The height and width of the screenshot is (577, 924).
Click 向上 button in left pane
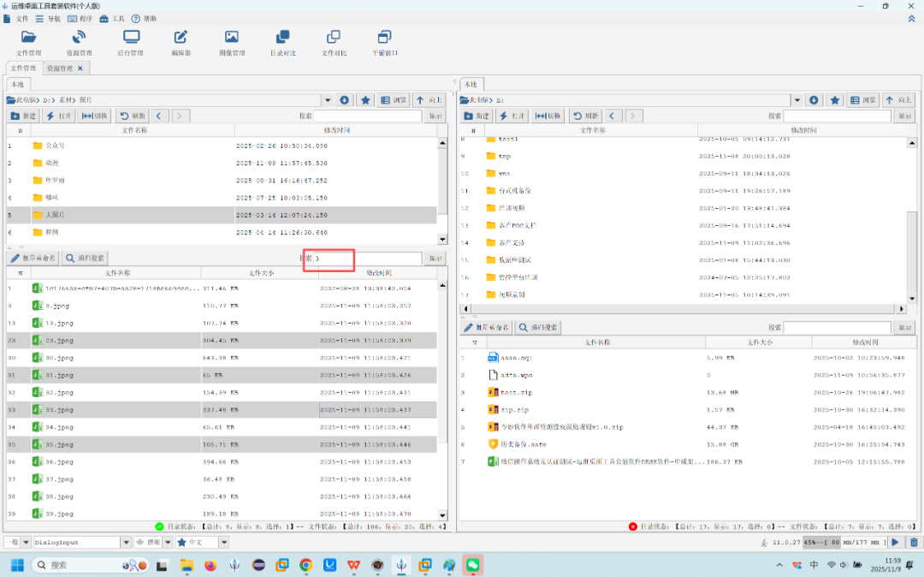(429, 100)
